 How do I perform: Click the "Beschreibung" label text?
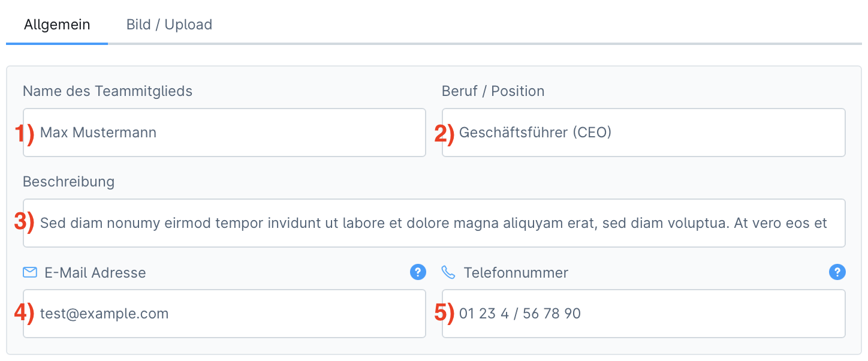pyautogui.click(x=68, y=182)
